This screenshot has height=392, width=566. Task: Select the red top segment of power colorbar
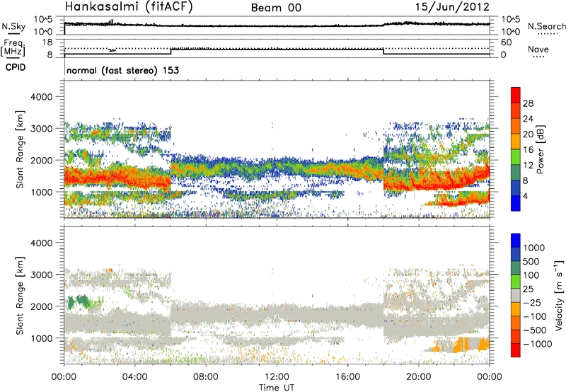pos(516,95)
